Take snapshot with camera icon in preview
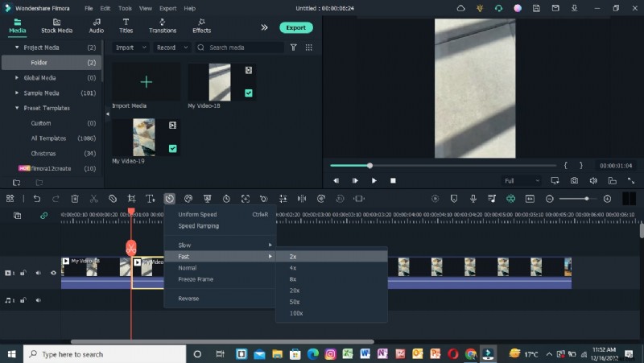 (574, 180)
